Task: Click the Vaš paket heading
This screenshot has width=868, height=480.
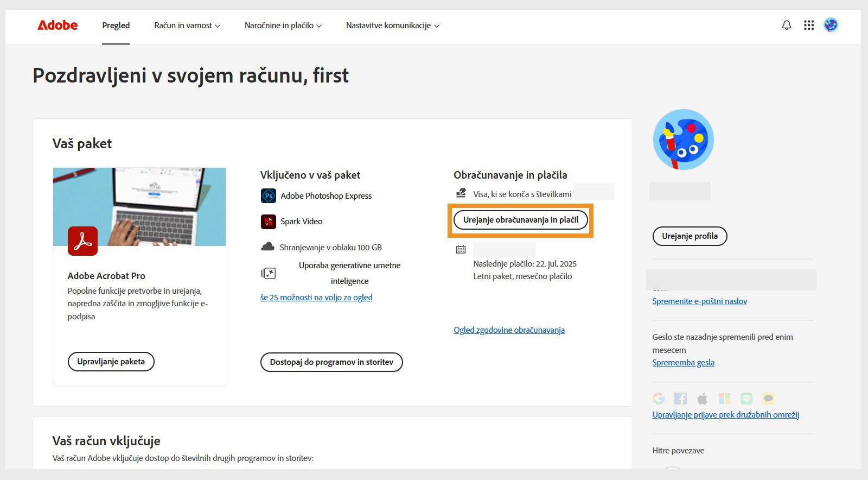Action: [x=82, y=143]
